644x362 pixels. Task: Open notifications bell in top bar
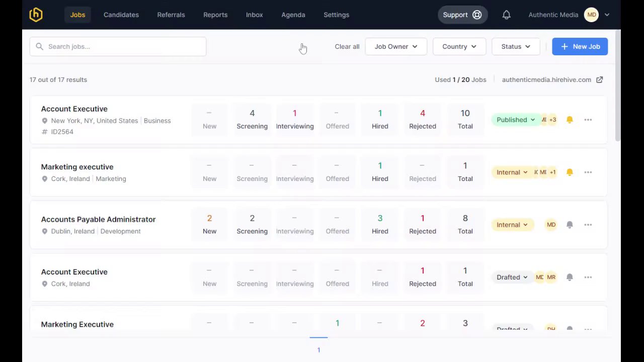[507, 15]
